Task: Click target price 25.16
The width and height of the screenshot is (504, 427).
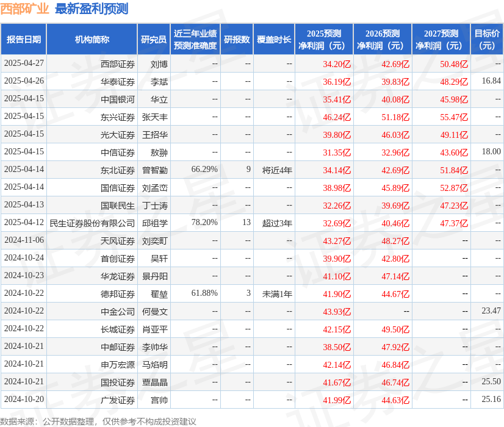Action: click(x=491, y=399)
